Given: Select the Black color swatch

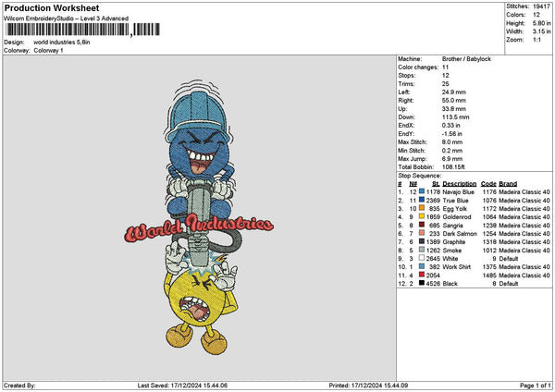Looking at the screenshot, I should [422, 283].
